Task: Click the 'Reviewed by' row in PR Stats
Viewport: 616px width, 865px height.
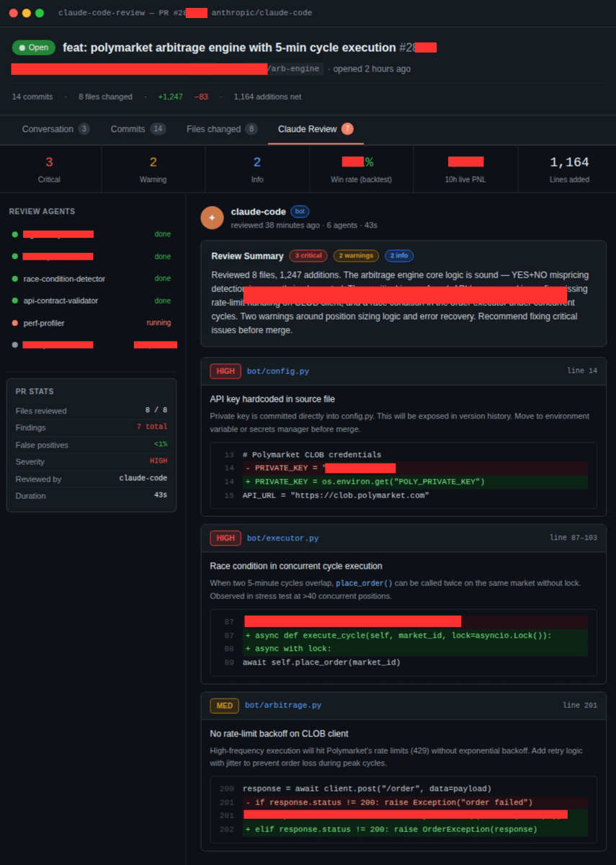Action: click(91, 479)
